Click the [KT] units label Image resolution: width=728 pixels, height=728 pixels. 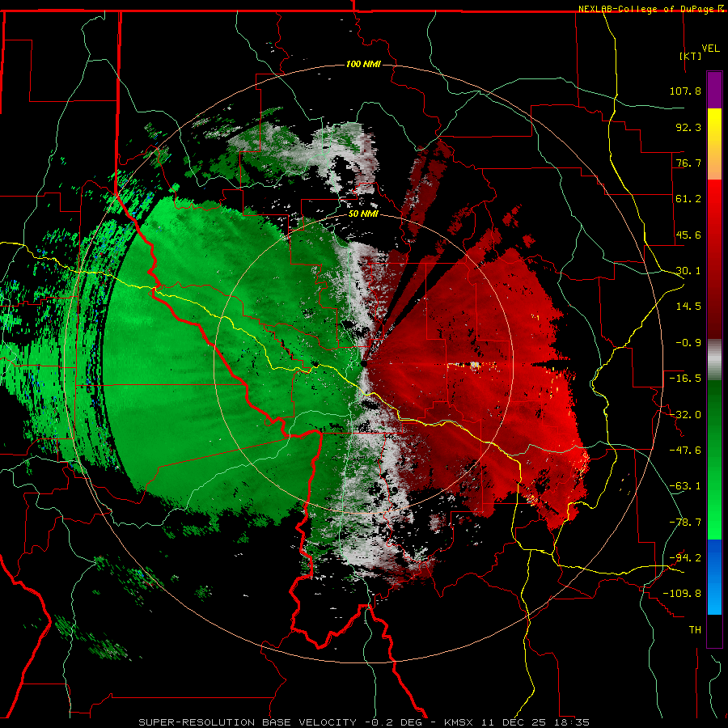[691, 56]
